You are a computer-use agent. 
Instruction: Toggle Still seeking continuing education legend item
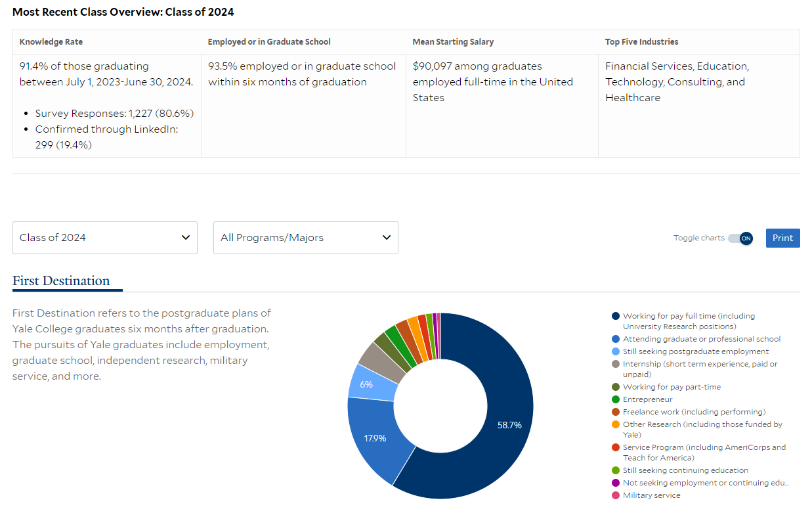685,470
